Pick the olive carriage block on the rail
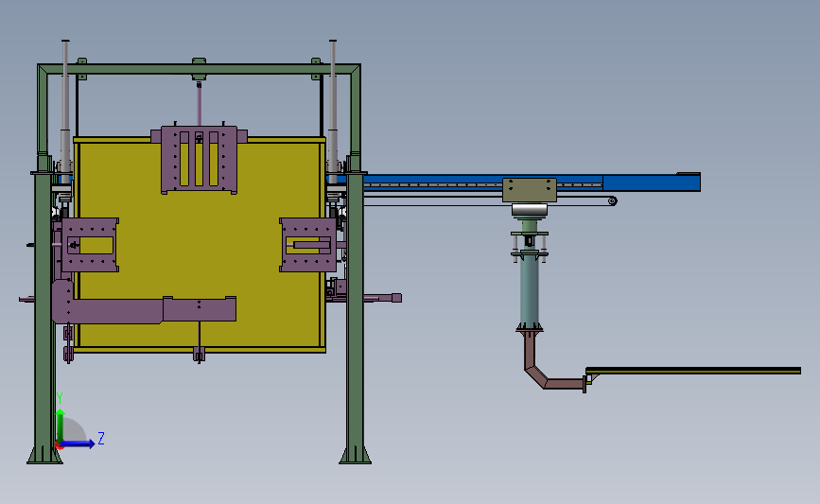 (x=530, y=190)
